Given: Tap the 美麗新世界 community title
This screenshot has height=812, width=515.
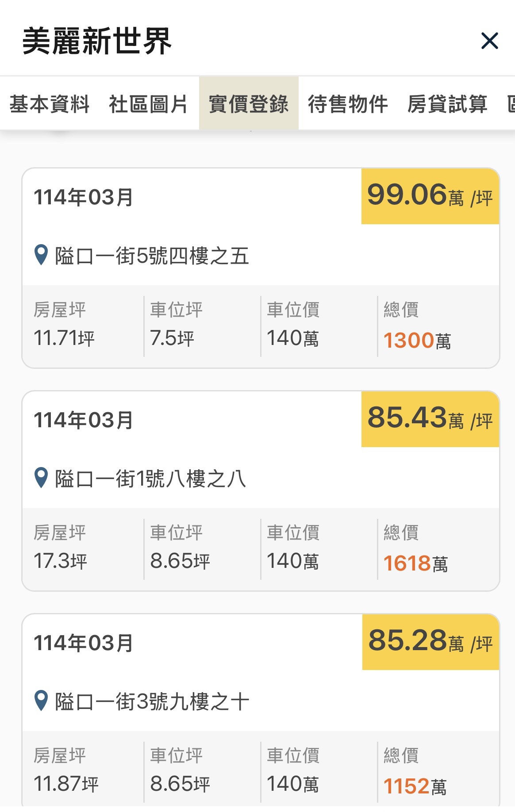Looking at the screenshot, I should pyautogui.click(x=97, y=41).
